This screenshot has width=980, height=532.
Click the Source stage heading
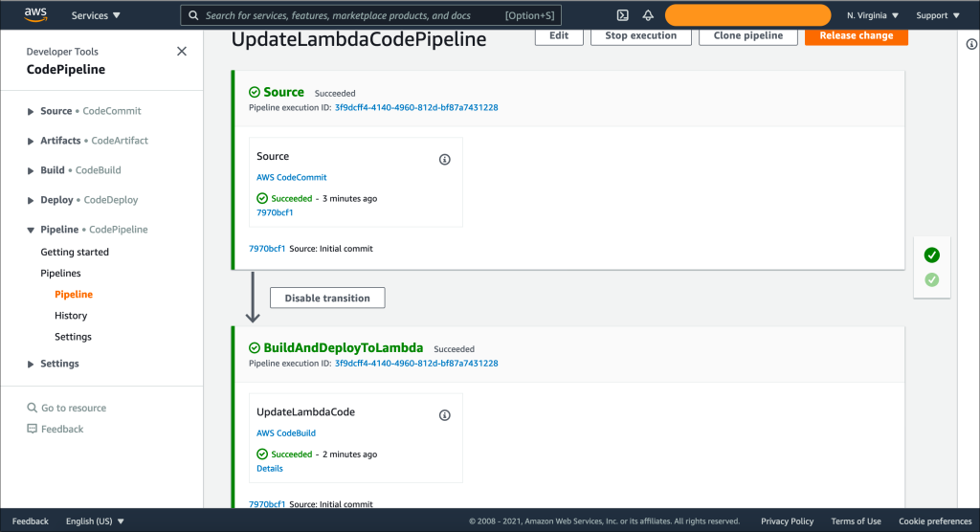tap(283, 93)
